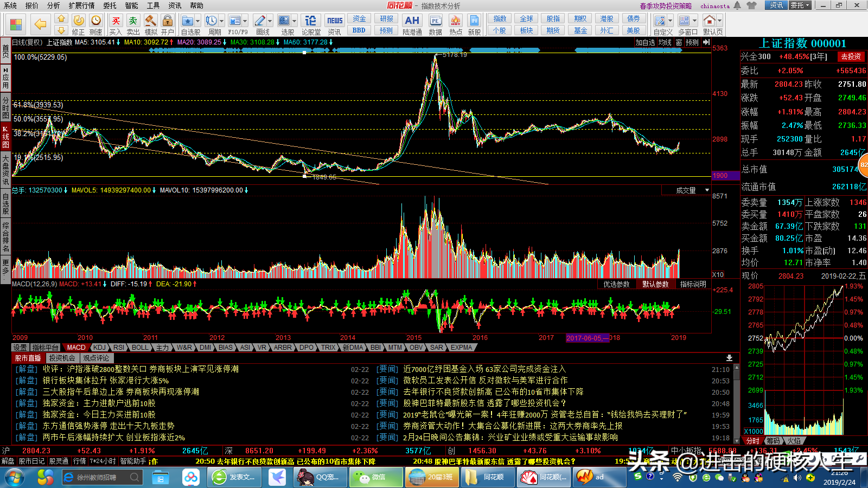Click the 周期 period clock icon

point(212,21)
